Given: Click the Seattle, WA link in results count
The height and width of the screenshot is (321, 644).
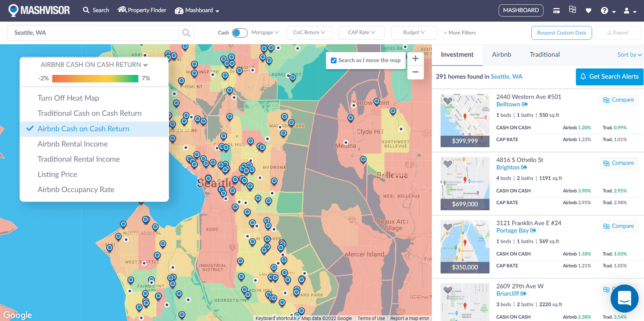Looking at the screenshot, I should (506, 77).
